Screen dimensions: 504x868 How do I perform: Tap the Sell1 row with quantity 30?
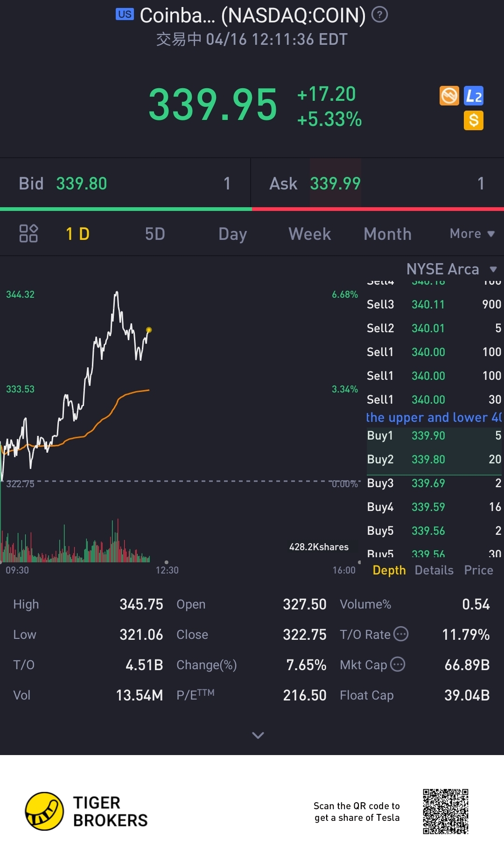coord(434,399)
